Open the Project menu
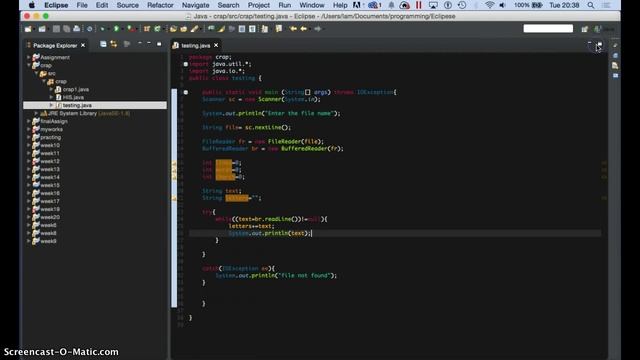Viewport: 640px width, 360px height. [x=259, y=5]
